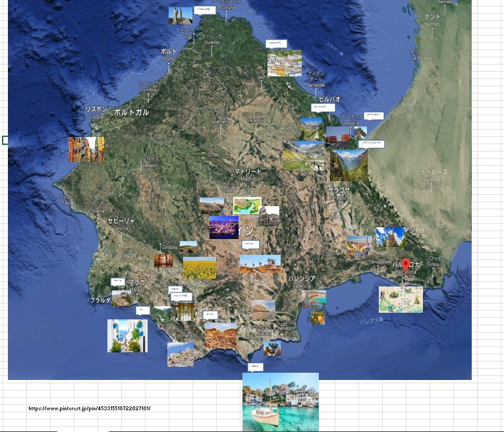Select the palm plant photo near Alicante

pos(272,348)
